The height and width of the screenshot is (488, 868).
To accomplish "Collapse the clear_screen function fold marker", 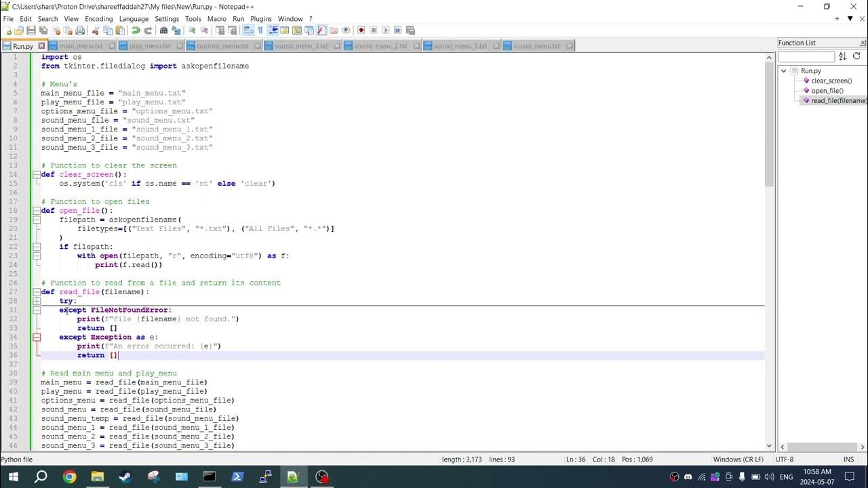I will click(37, 174).
